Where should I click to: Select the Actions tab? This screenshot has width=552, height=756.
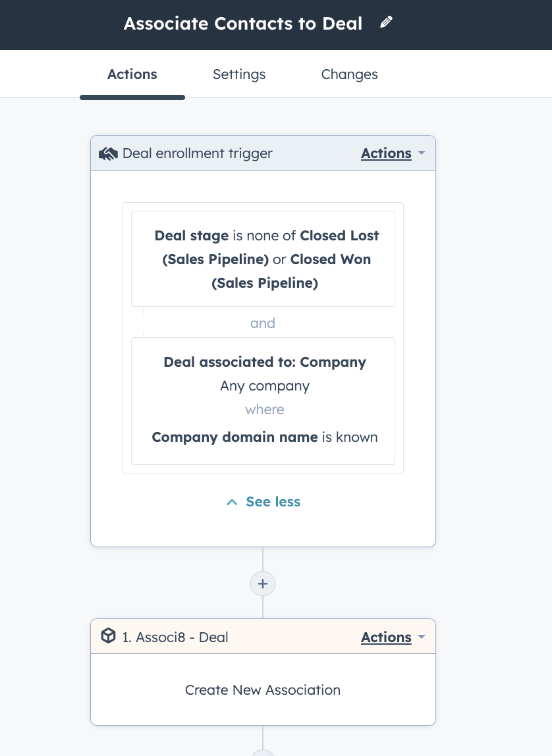click(132, 74)
